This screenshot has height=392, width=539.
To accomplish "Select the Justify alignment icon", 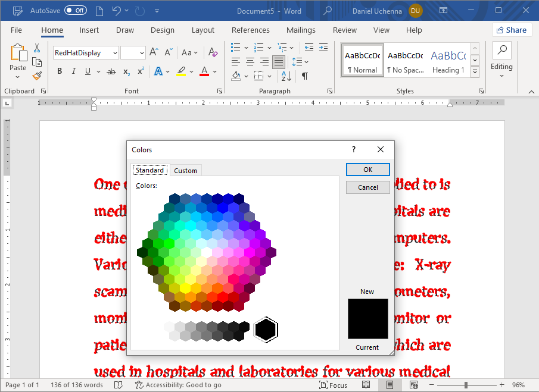I will pyautogui.click(x=278, y=61).
